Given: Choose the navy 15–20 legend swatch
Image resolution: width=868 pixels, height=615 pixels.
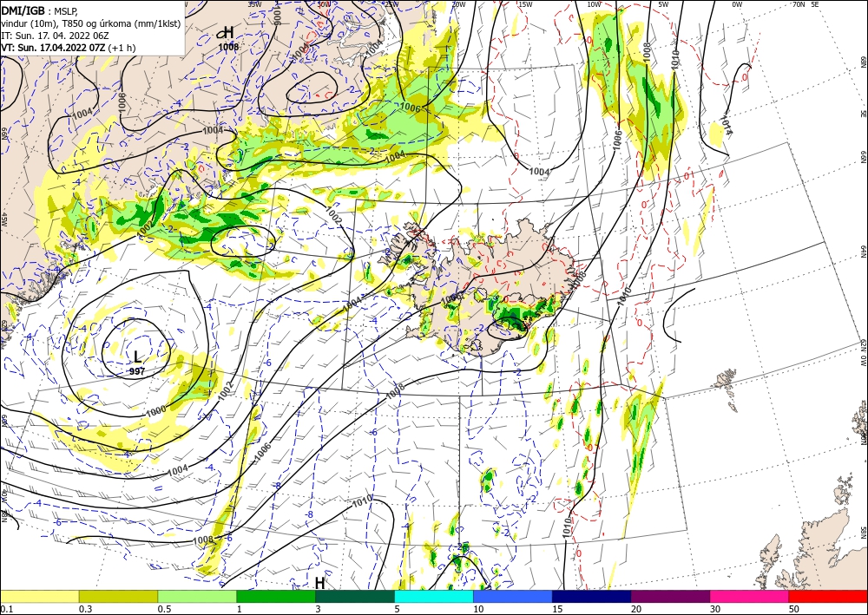Looking at the screenshot, I should click(592, 596).
